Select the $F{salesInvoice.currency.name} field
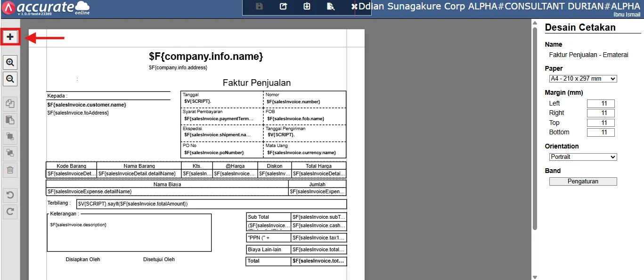 (x=302, y=153)
